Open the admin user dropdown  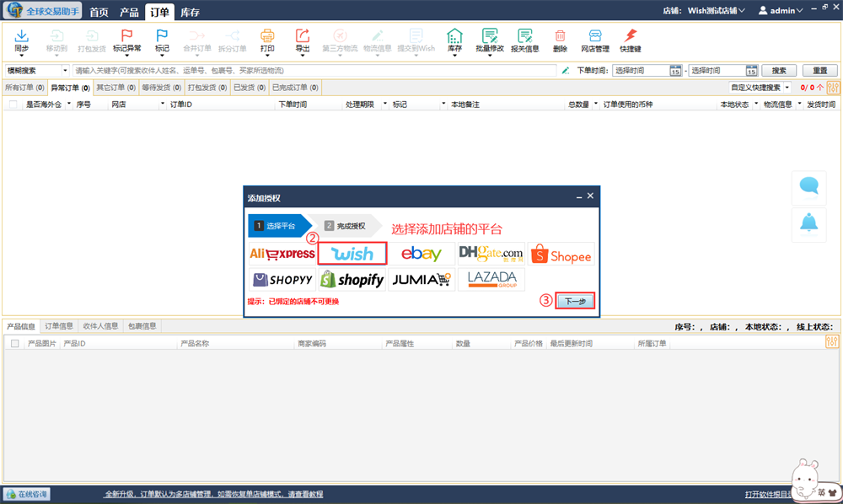click(x=781, y=11)
